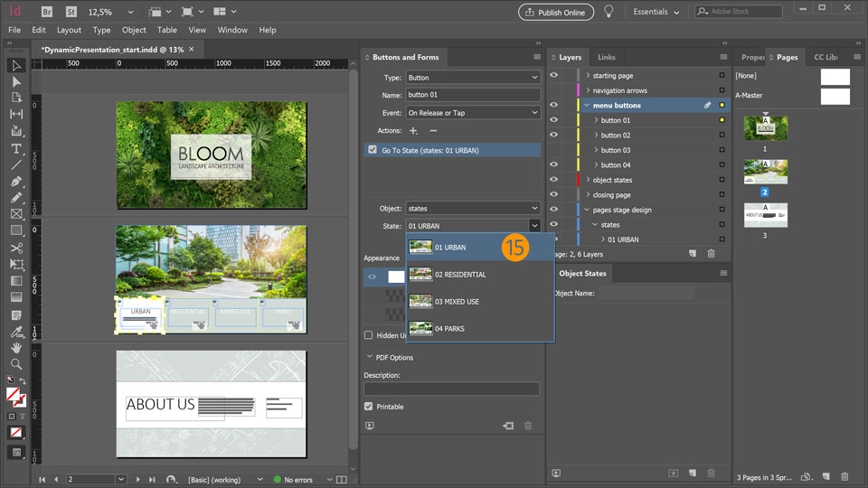The width and height of the screenshot is (868, 488).
Task: Open the Type dropdown showing Button
Action: click(x=473, y=78)
